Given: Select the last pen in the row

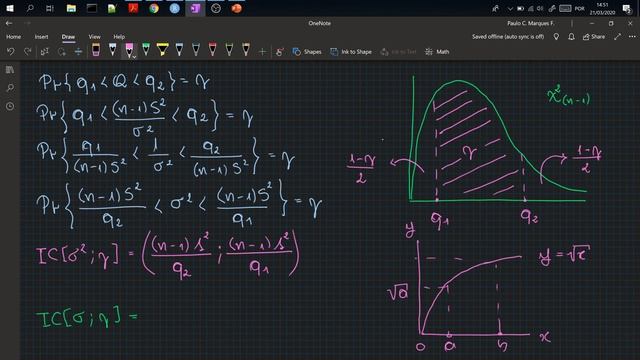Looking at the screenshot, I should pyautogui.click(x=246, y=50).
